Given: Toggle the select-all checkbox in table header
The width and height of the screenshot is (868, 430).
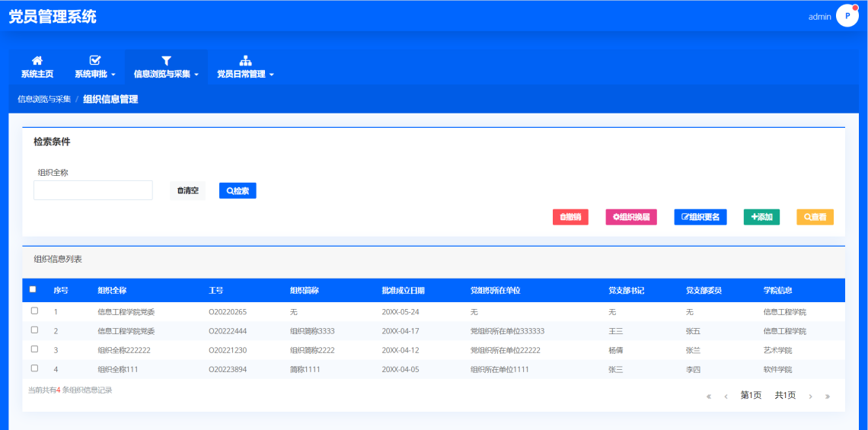Looking at the screenshot, I should (33, 289).
